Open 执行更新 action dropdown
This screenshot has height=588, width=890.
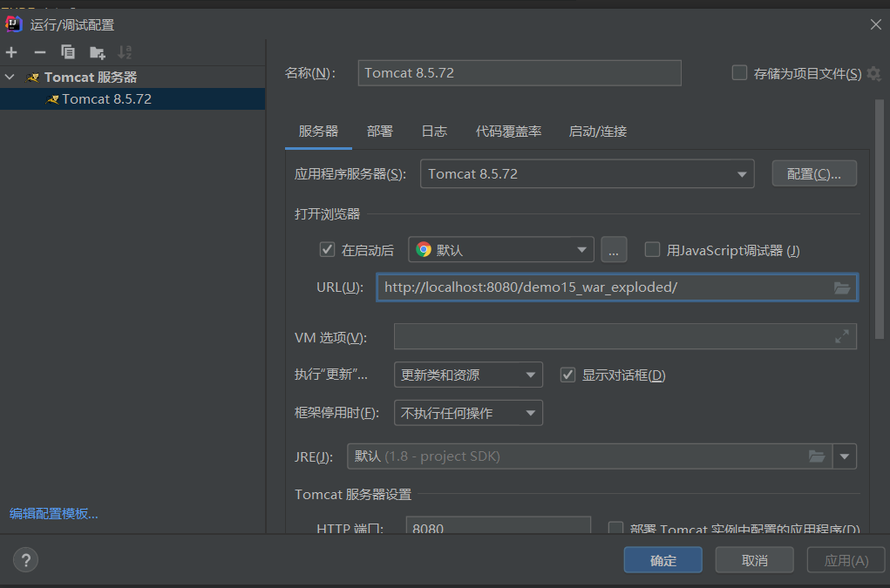(468, 375)
